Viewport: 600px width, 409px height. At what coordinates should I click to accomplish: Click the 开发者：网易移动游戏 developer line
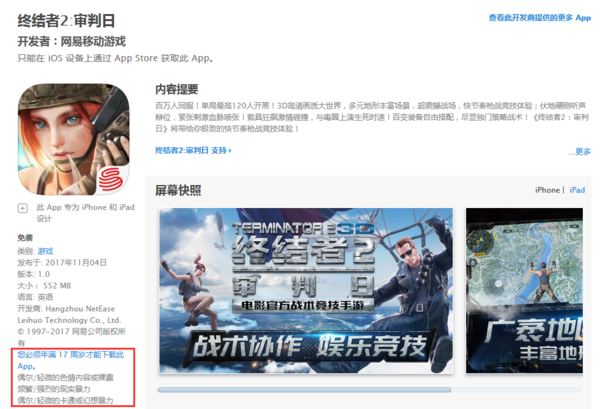pyautogui.click(x=72, y=41)
